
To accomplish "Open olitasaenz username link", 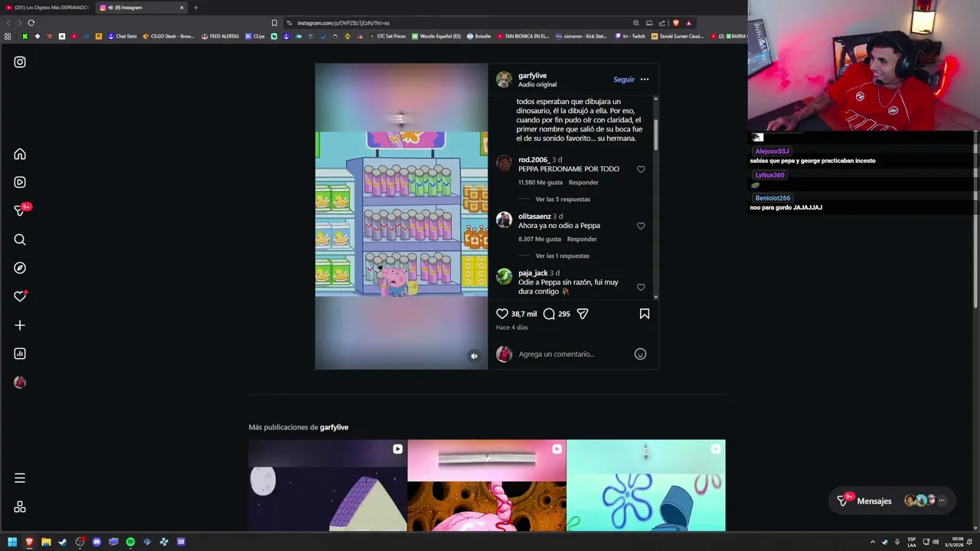I will pyautogui.click(x=534, y=217).
